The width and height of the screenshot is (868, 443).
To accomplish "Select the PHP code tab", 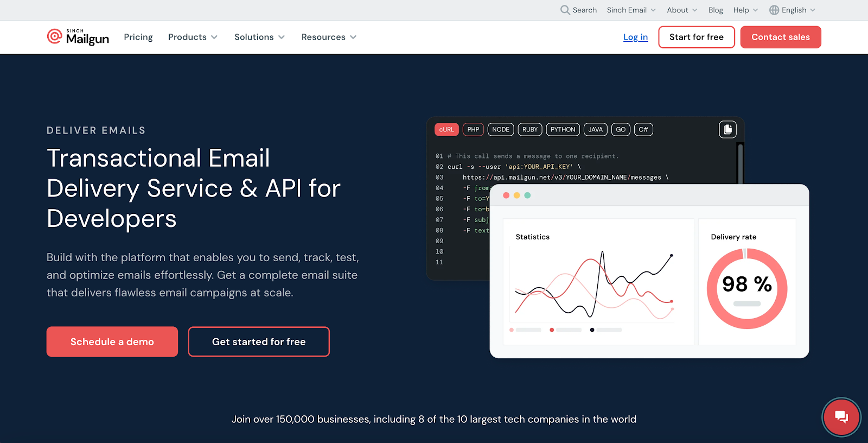I will click(x=473, y=129).
